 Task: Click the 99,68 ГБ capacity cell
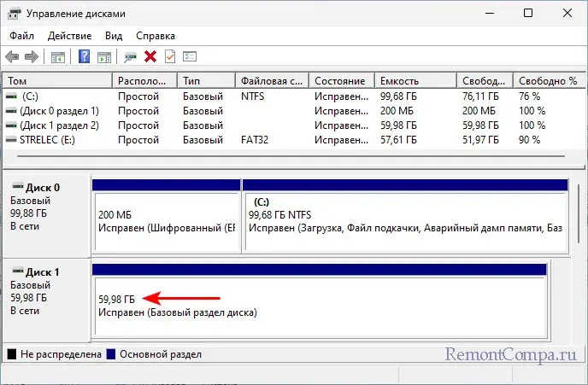click(x=398, y=96)
